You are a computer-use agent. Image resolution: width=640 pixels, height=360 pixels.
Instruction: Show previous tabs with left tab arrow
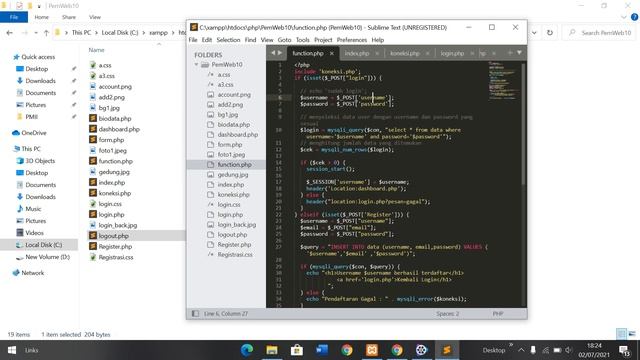(273, 53)
